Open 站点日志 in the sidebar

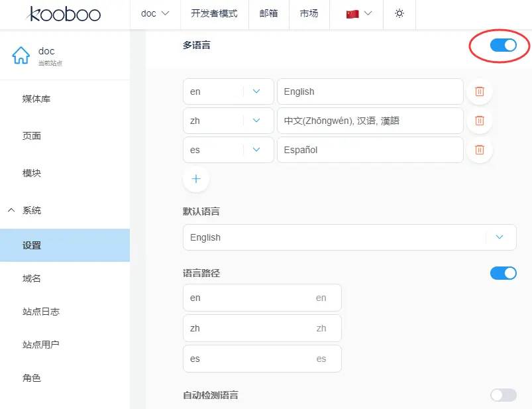pyautogui.click(x=41, y=312)
